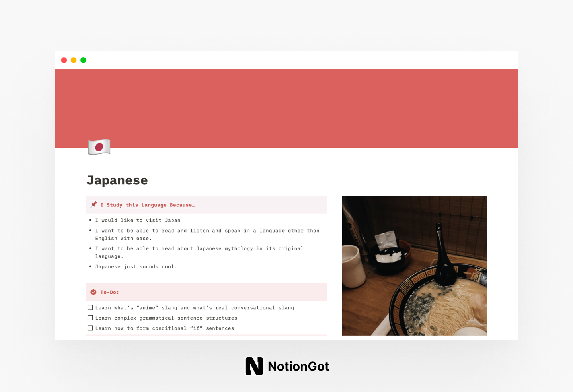Click the pushpin icon in the callout
The width and height of the screenshot is (573, 392).
click(94, 204)
